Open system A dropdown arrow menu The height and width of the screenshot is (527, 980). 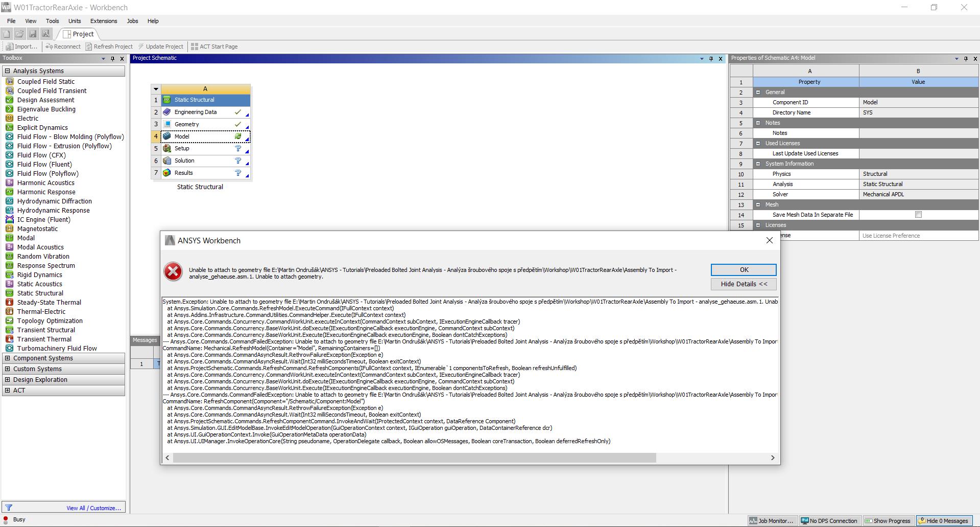[x=156, y=89]
